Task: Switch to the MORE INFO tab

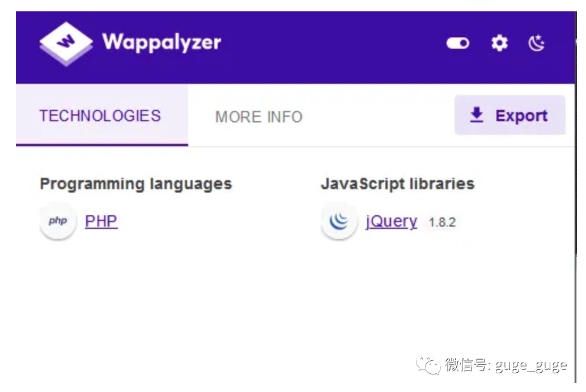Action: click(258, 117)
